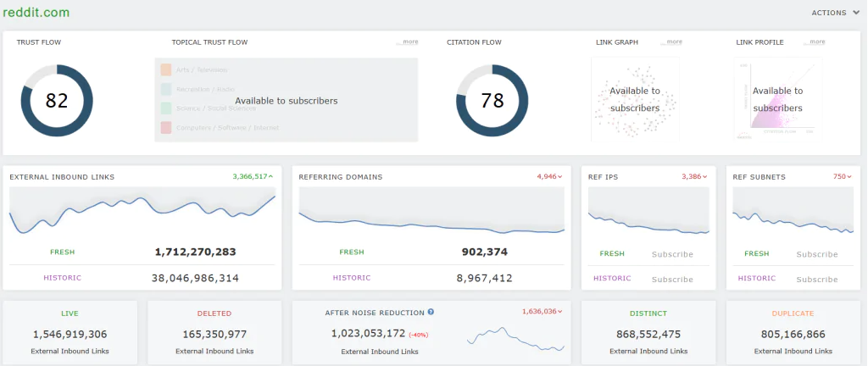The height and width of the screenshot is (366, 868).
Task: Click Subscribe next to Ref Subnets Historic
Action: pyautogui.click(x=816, y=279)
